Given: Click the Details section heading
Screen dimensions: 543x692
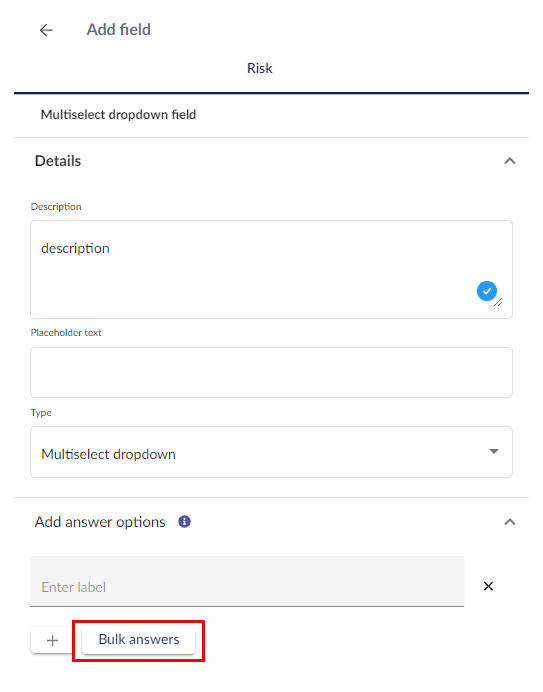Looking at the screenshot, I should (58, 161).
